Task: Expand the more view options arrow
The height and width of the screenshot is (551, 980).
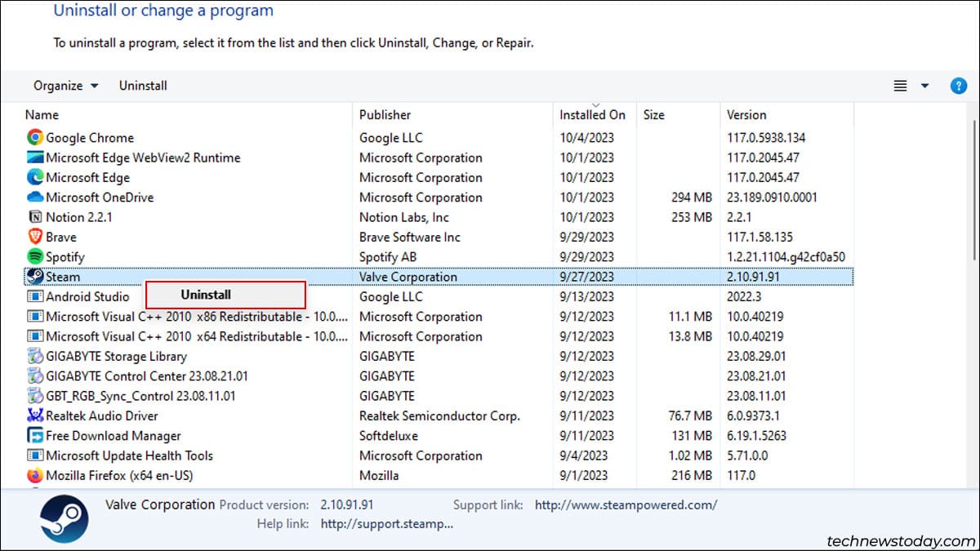Action: [x=925, y=86]
